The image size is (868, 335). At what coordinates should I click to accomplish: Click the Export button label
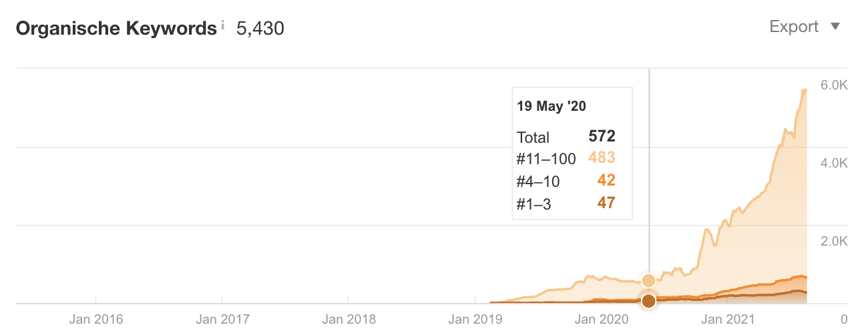pos(794,27)
